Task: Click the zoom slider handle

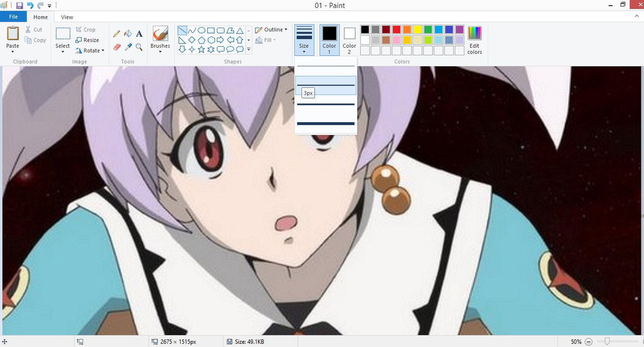Action: click(x=607, y=342)
